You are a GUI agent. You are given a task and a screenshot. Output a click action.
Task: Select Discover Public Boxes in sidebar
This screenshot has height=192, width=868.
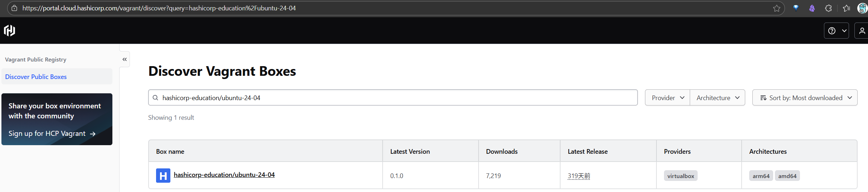coord(36,77)
